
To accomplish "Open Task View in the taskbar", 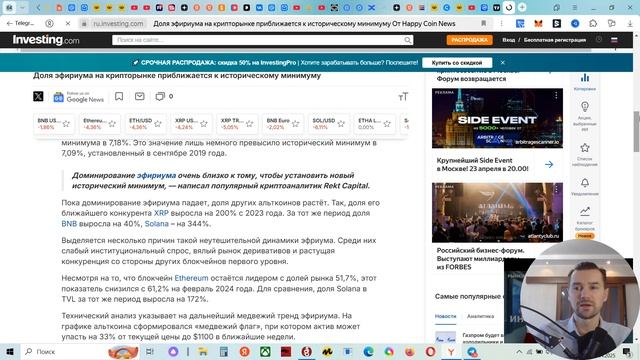I will point(150,351).
